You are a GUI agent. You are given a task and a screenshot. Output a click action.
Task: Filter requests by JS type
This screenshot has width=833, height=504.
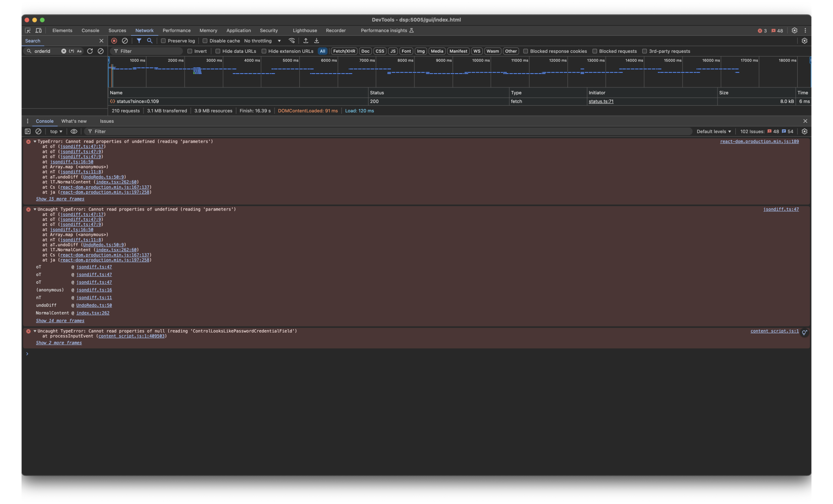click(x=393, y=51)
